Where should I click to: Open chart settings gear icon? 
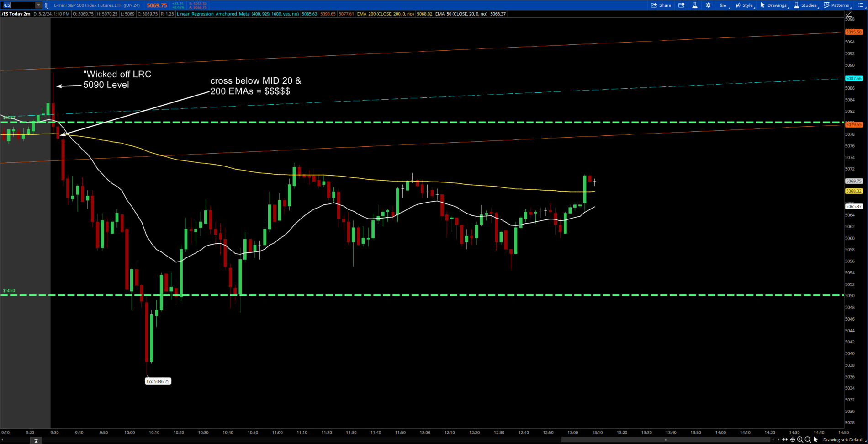tap(708, 5)
